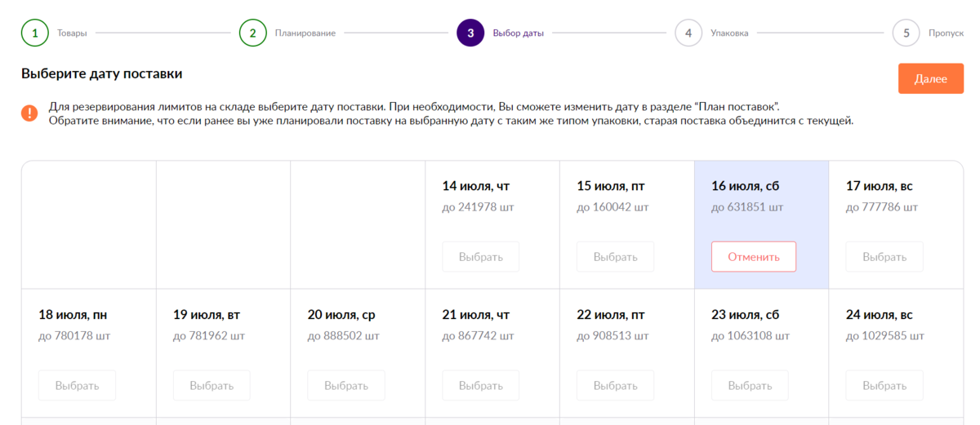This screenshot has height=425, width=980.
Task: Select 19 июля, вт delivery date
Action: (212, 386)
